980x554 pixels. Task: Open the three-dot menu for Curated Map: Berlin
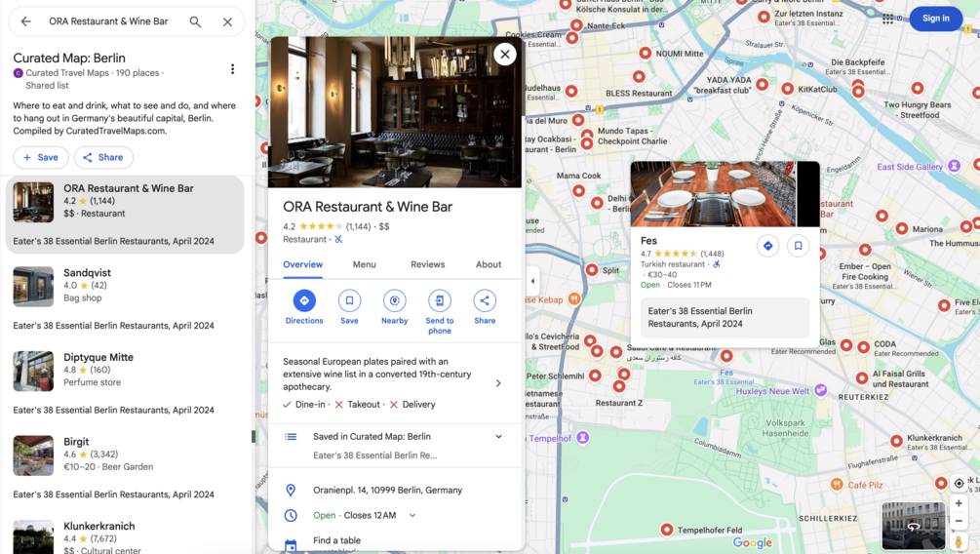click(x=232, y=69)
